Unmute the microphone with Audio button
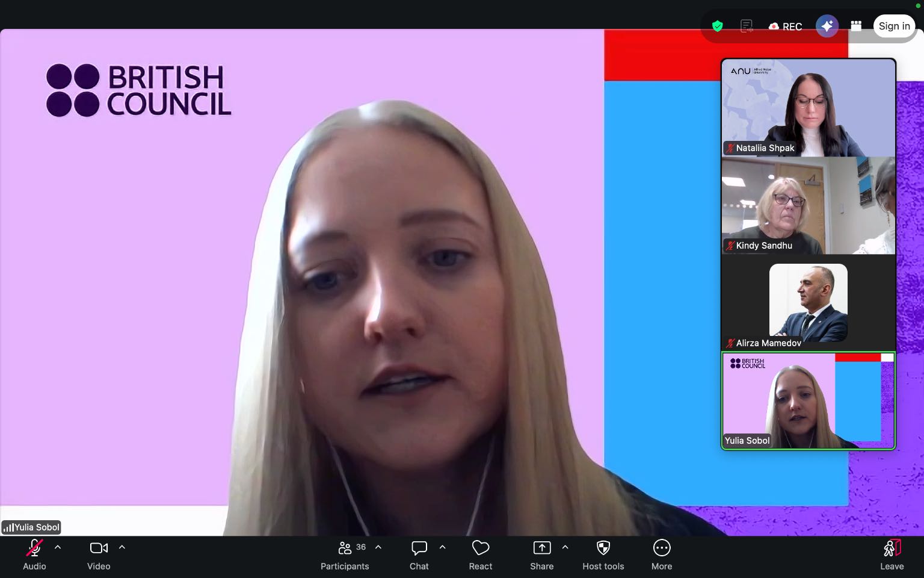The height and width of the screenshot is (578, 924). [x=34, y=554]
